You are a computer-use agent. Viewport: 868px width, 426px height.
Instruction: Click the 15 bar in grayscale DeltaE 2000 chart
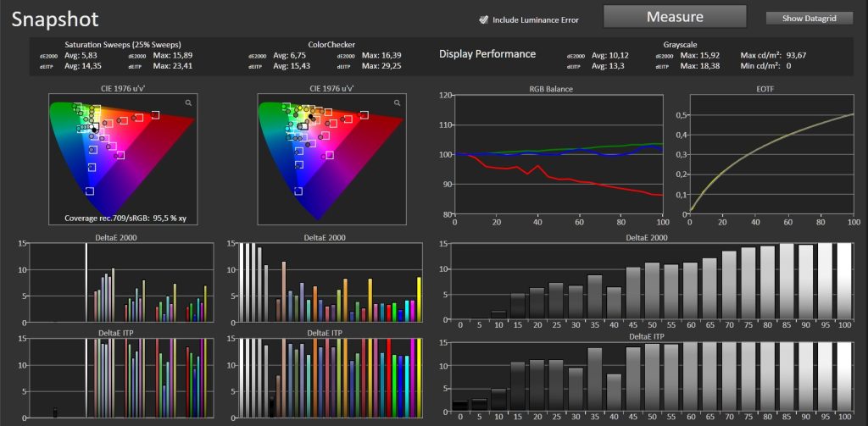(517, 307)
